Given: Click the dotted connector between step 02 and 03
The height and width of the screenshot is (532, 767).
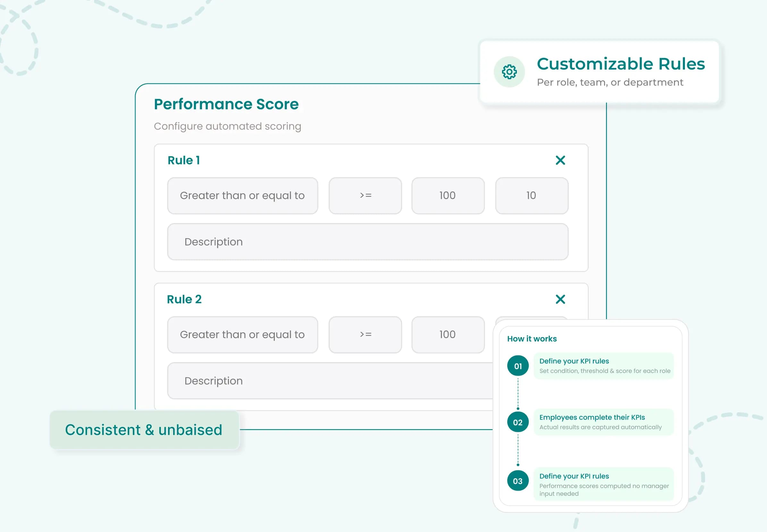Looking at the screenshot, I should [x=518, y=451].
